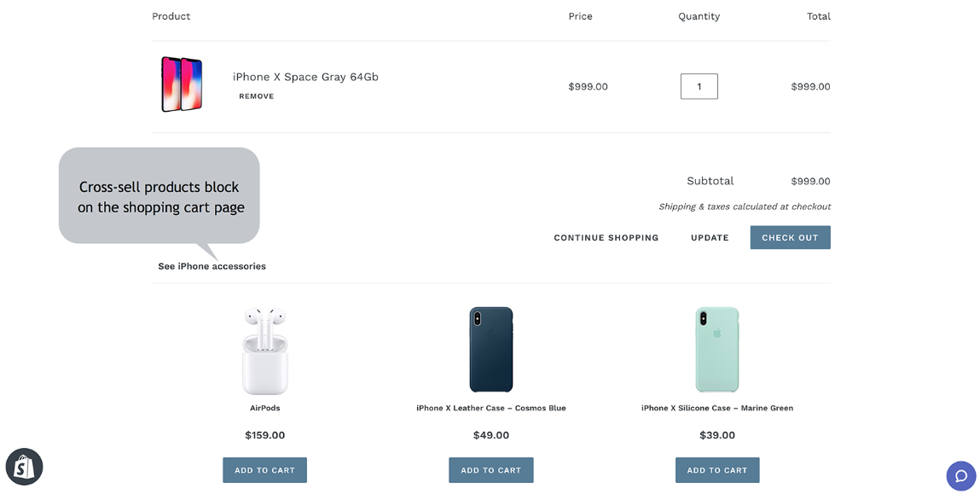
Task: Click the See iPhone accessories heading
Action: tap(212, 266)
